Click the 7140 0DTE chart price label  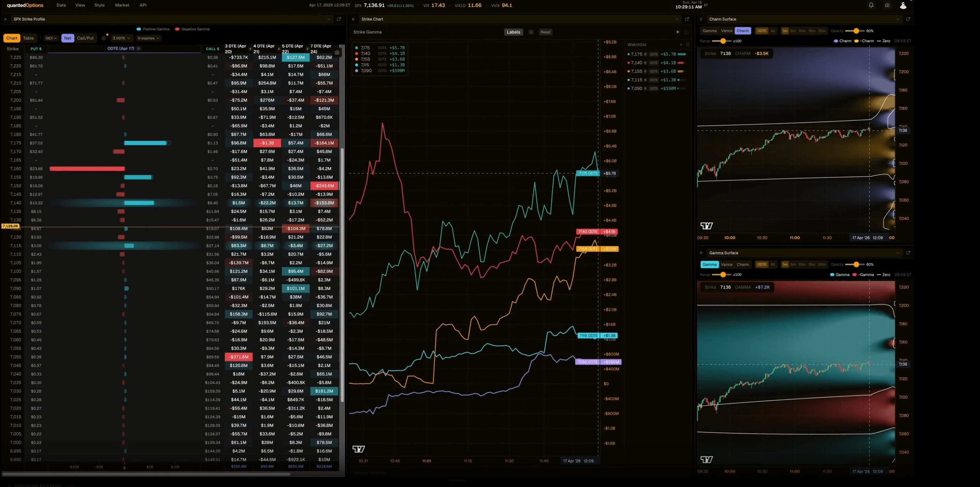click(x=588, y=232)
